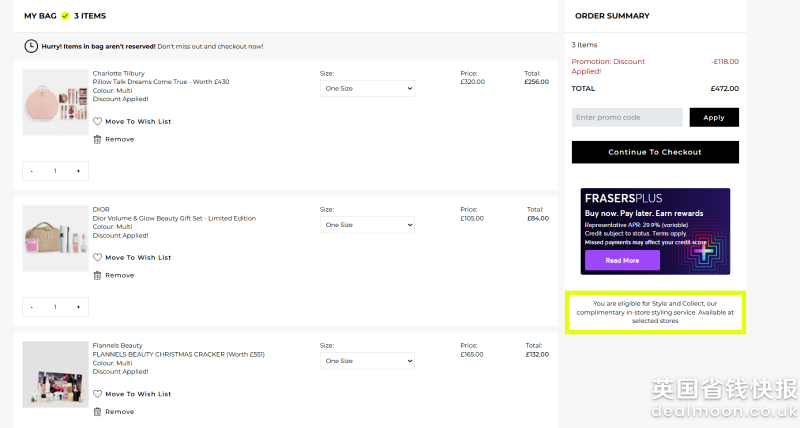Image resolution: width=800 pixels, height=428 pixels.
Task: View Dior gift set product thumbnail
Action: click(56, 239)
